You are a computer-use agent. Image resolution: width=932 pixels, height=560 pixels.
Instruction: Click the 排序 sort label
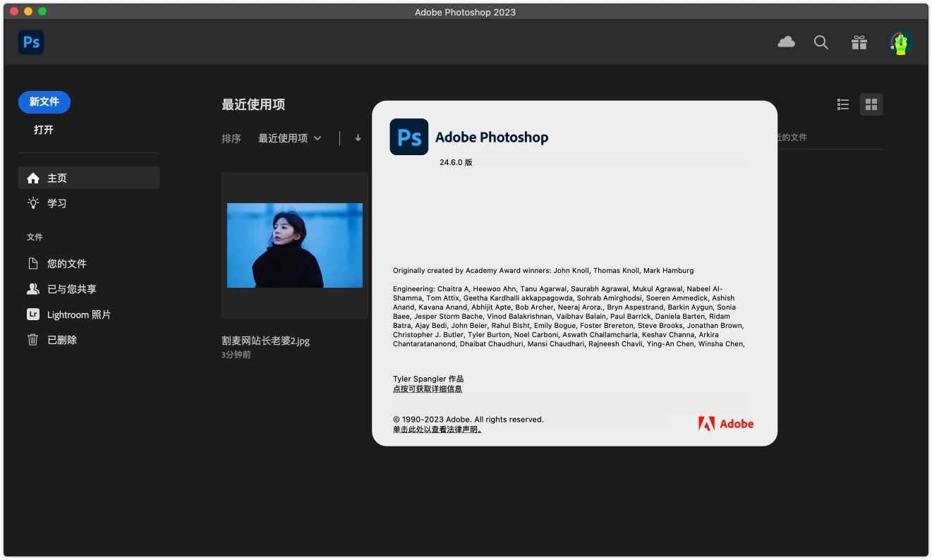click(231, 138)
